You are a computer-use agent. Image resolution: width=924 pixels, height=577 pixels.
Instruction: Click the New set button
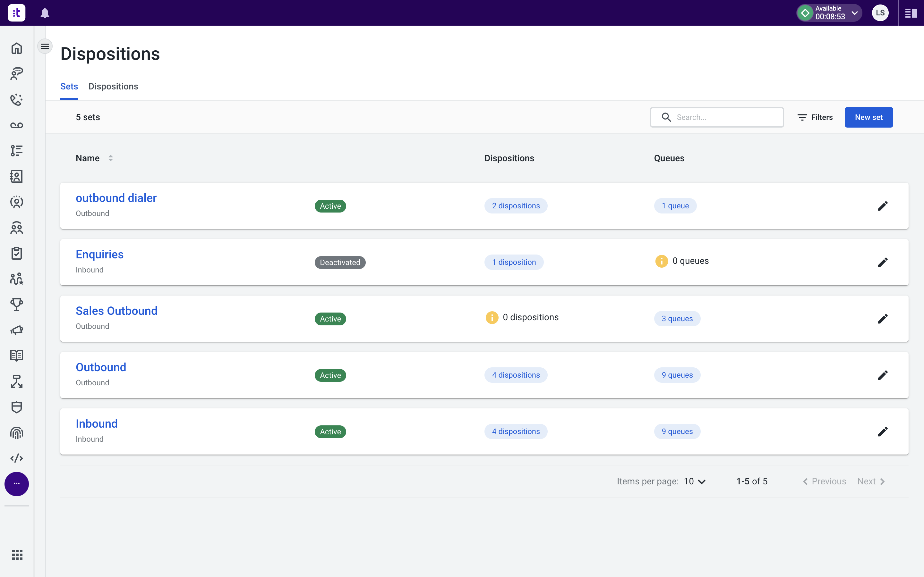click(868, 117)
